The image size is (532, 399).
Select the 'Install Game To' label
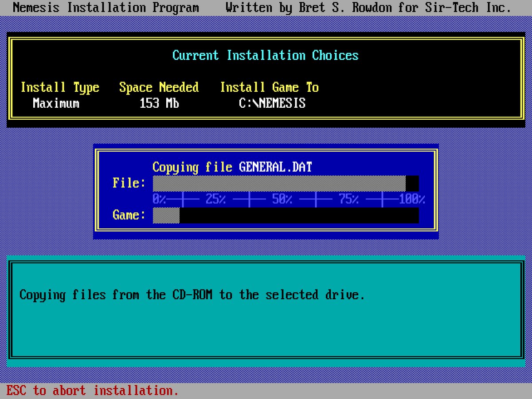pyautogui.click(x=269, y=87)
